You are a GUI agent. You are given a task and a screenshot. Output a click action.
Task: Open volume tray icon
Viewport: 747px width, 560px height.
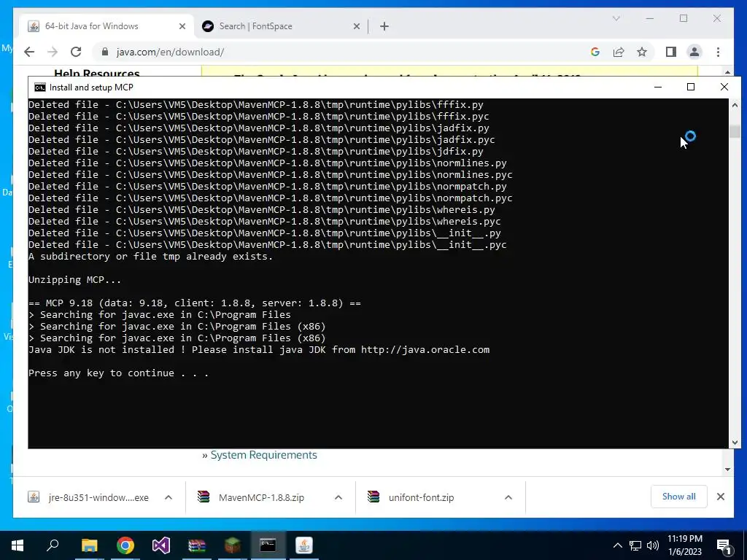(653, 545)
